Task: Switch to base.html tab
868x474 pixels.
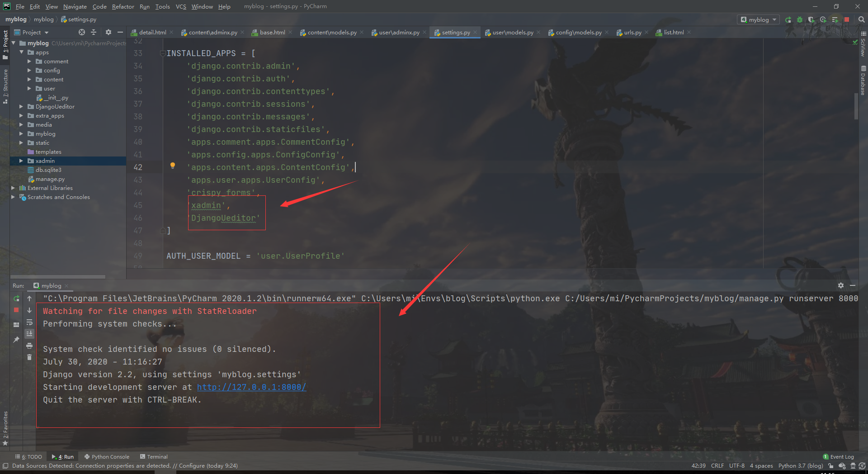Action: tap(272, 32)
